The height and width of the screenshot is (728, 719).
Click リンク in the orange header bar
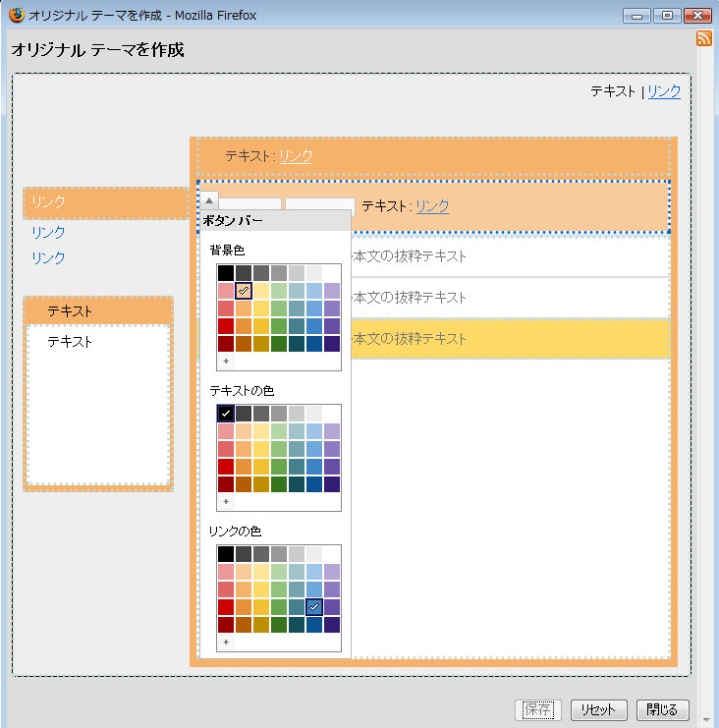click(296, 156)
